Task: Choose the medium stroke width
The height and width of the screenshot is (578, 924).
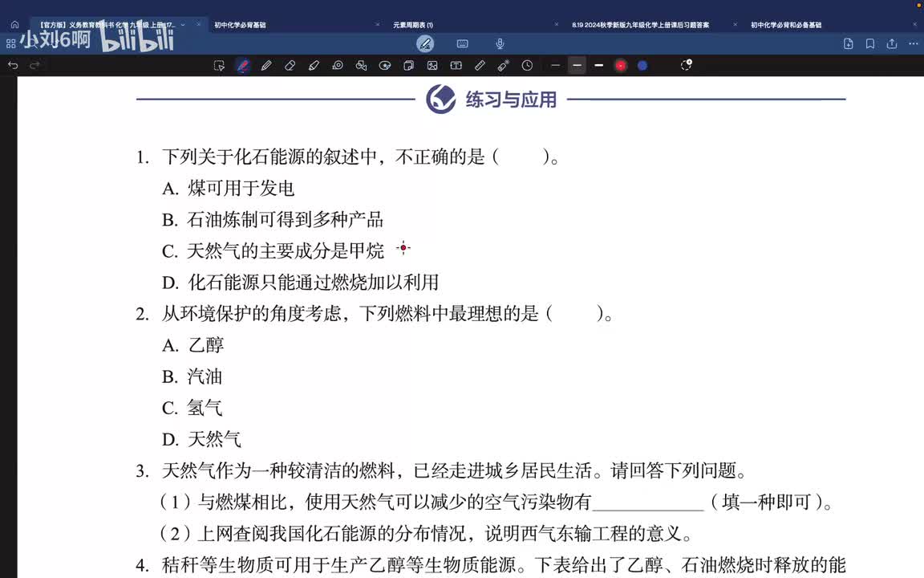Action: pos(577,66)
